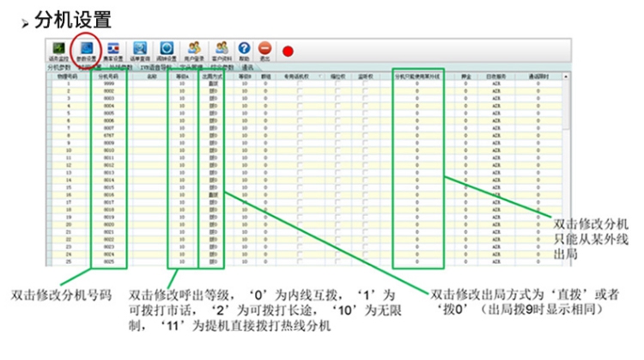The image size is (644, 360).
Task: Select the 分机号码 cell containing 9999
Action: click(x=108, y=83)
